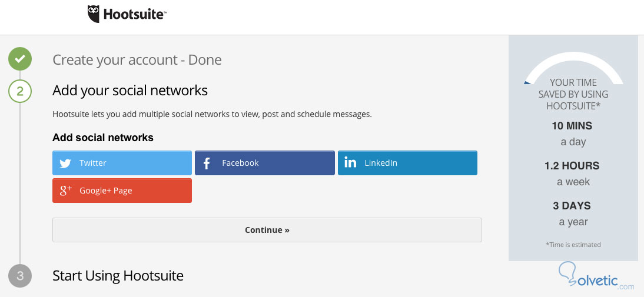The height and width of the screenshot is (297, 644).
Task: Click the Facebook f icon
Action: [x=208, y=163]
